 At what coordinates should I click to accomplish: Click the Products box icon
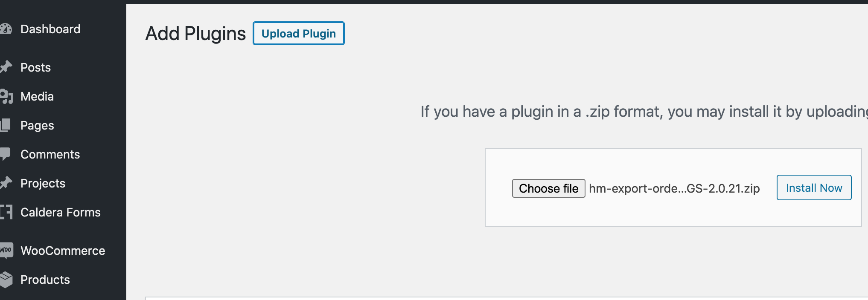[x=6, y=280]
